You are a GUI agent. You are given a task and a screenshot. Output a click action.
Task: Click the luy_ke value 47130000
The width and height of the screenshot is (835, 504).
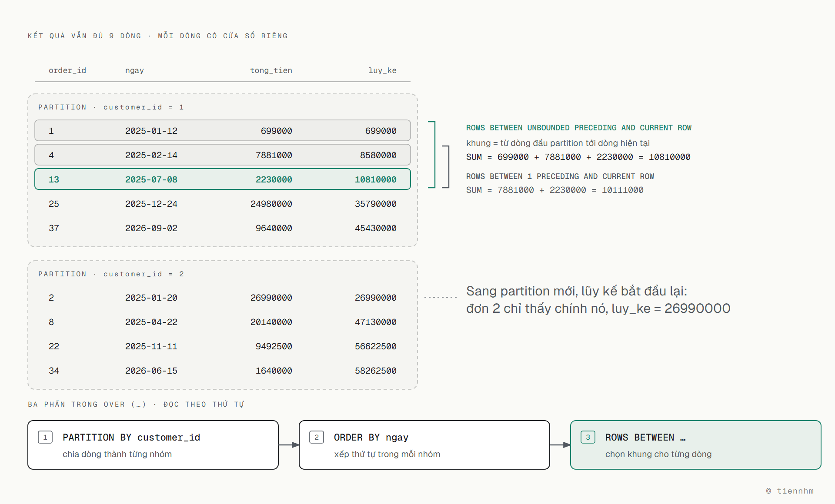[x=376, y=322]
